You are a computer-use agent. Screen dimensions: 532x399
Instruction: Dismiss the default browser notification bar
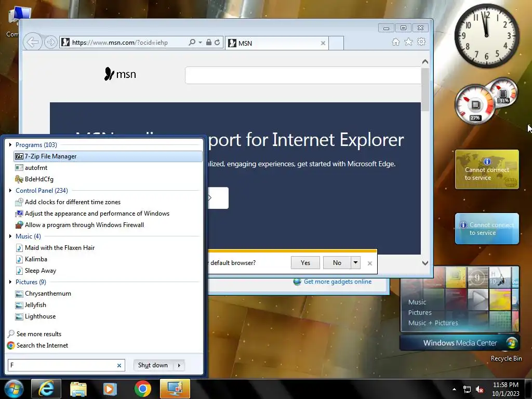(x=370, y=263)
